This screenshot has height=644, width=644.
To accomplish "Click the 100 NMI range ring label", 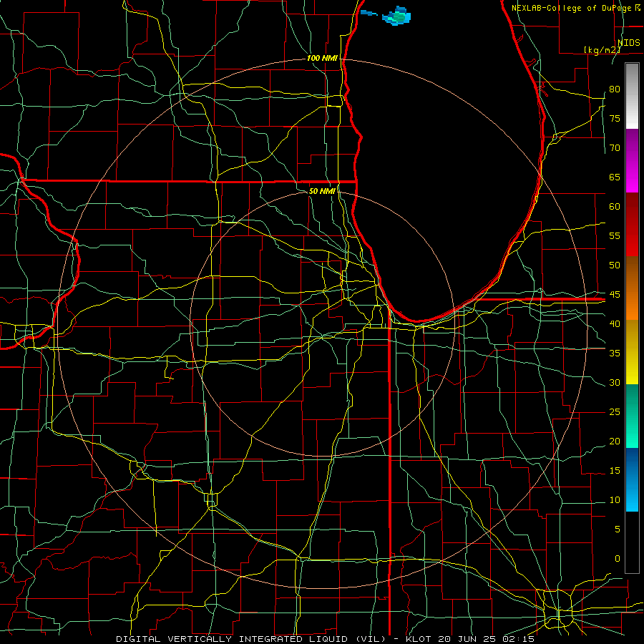I will pos(322,58).
